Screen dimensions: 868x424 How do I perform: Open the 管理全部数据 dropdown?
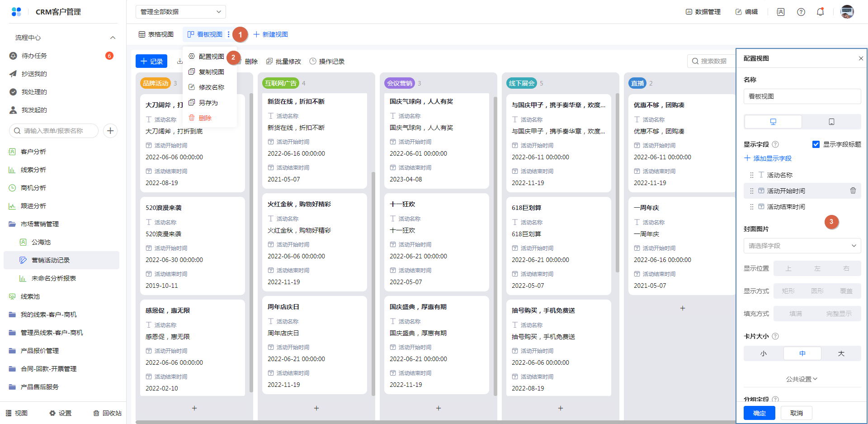[x=180, y=12]
